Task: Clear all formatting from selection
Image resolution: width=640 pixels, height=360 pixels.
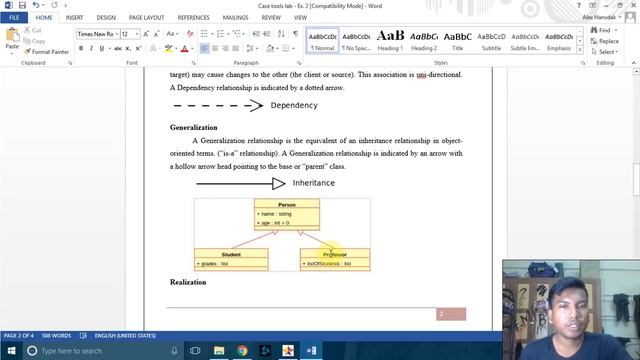Action: point(190,34)
